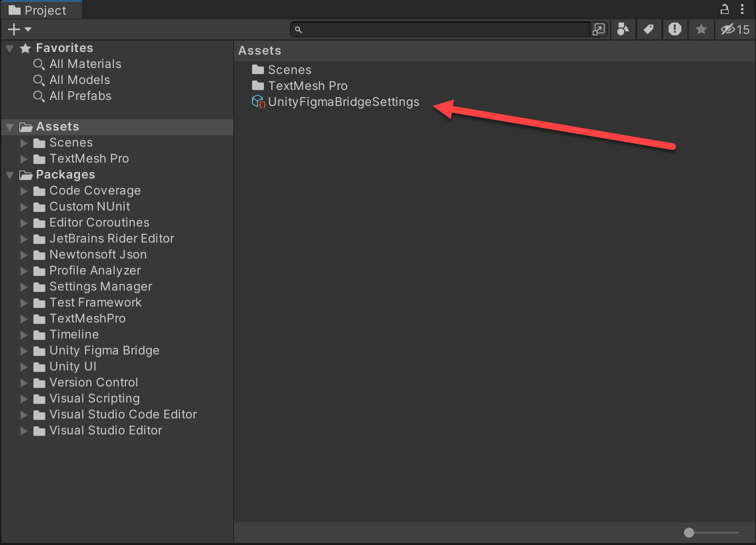Open the Project panel three-dot menu
756x545 pixels.
[742, 9]
